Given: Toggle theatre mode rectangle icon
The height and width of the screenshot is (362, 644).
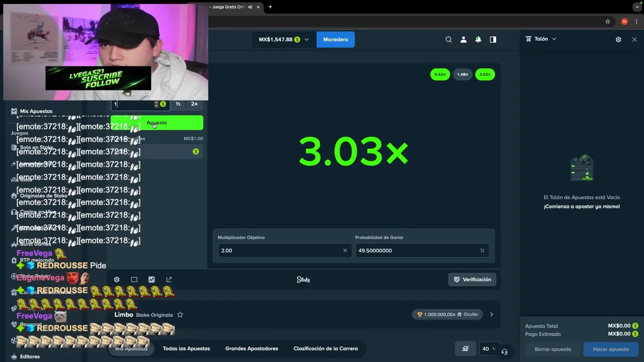Looking at the screenshot, I should (x=134, y=280).
